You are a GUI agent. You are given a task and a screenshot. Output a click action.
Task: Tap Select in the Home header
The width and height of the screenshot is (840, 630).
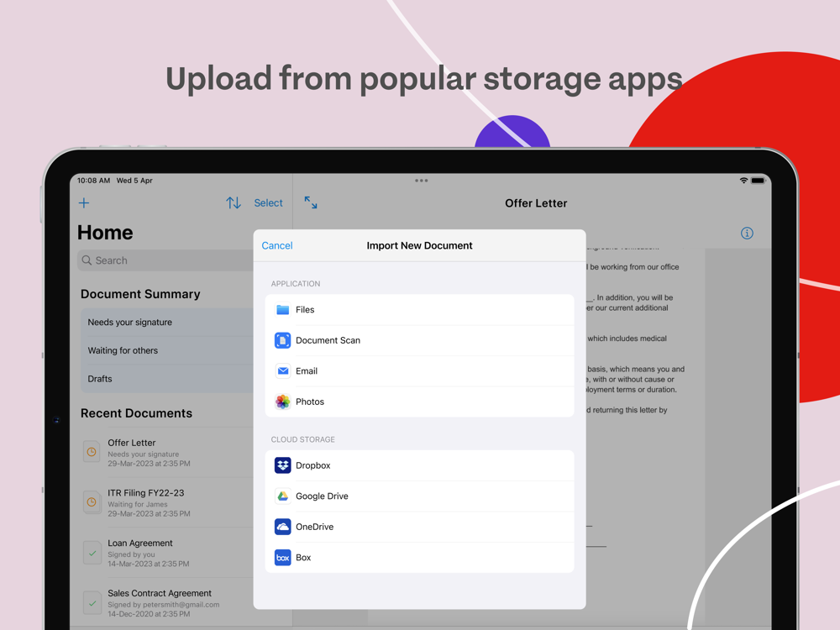(x=269, y=203)
